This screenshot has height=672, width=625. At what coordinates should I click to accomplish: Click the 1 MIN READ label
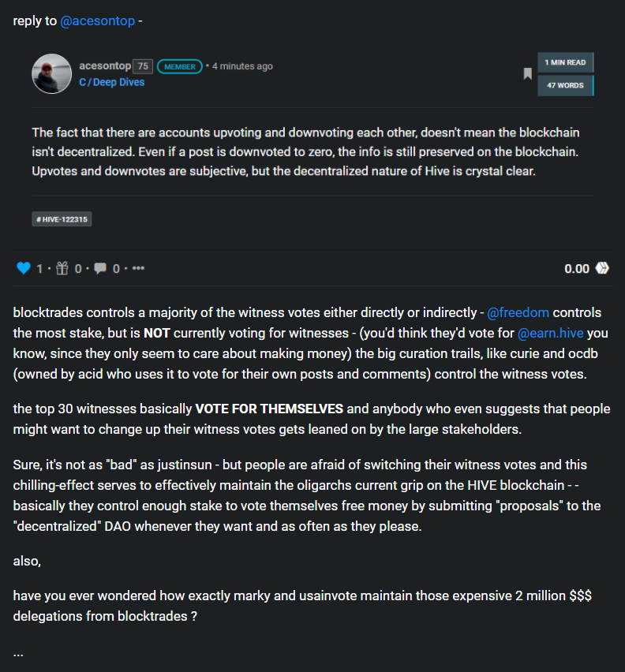pos(565,62)
